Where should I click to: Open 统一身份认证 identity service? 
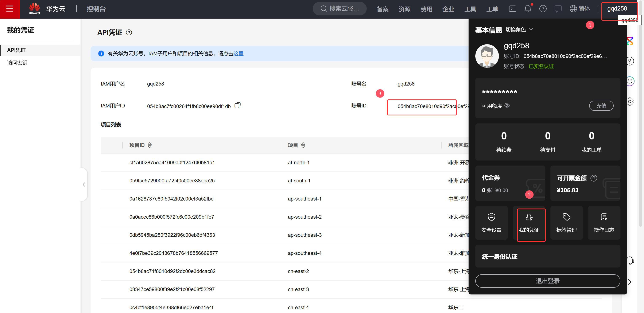(x=547, y=257)
